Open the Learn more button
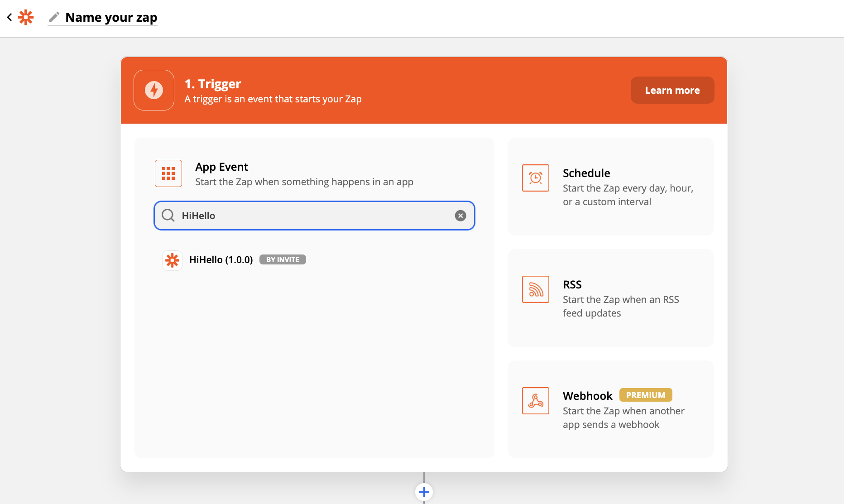Image resolution: width=844 pixels, height=504 pixels. coord(672,90)
